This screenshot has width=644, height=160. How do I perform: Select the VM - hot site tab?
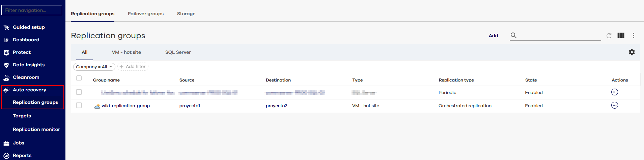coord(127,52)
